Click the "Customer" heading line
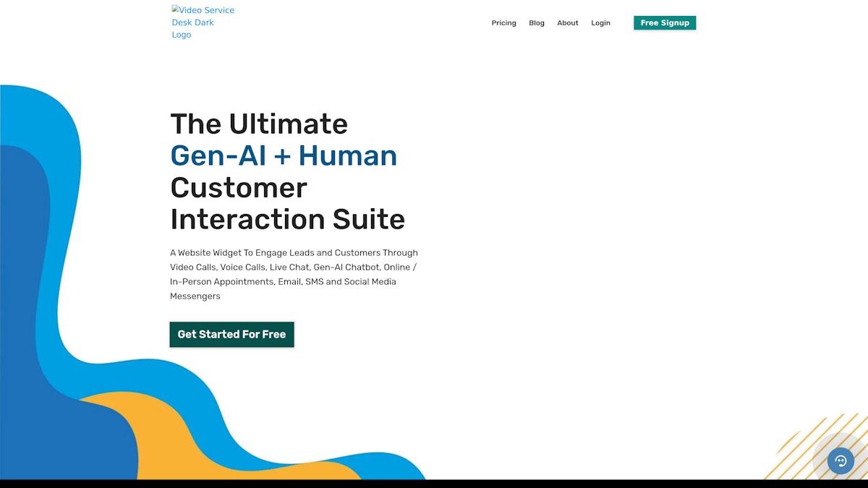Image resolution: width=868 pixels, height=488 pixels. 239,187
